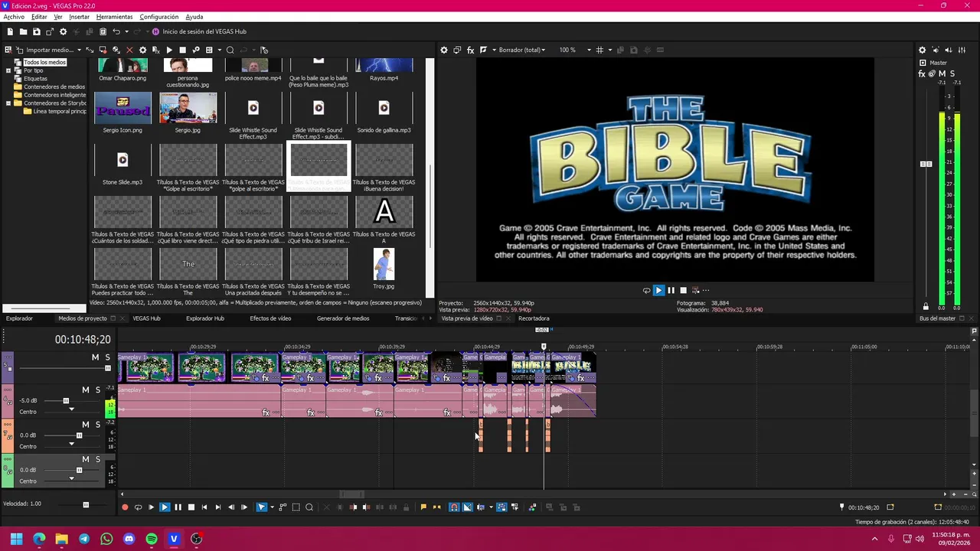This screenshot has height=551, width=980.
Task: Open project properties gear in main toolbar
Action: (x=63, y=31)
